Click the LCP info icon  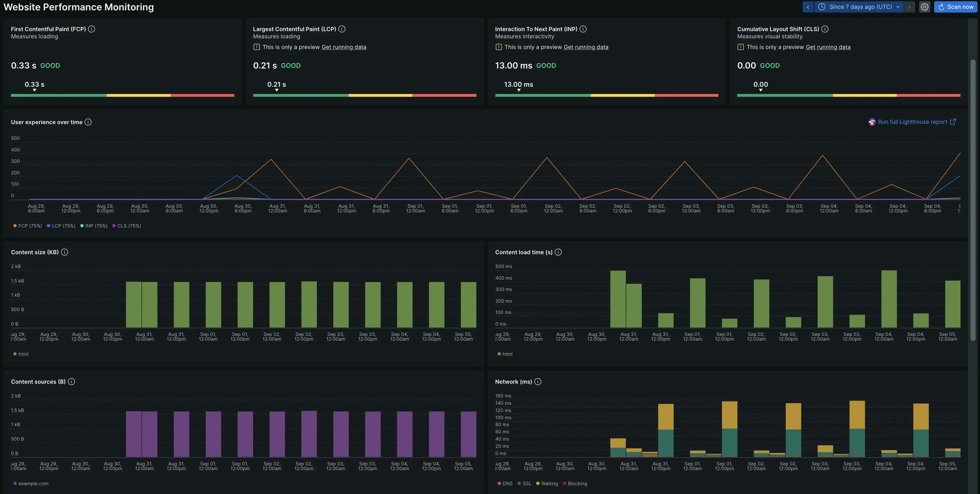[342, 29]
